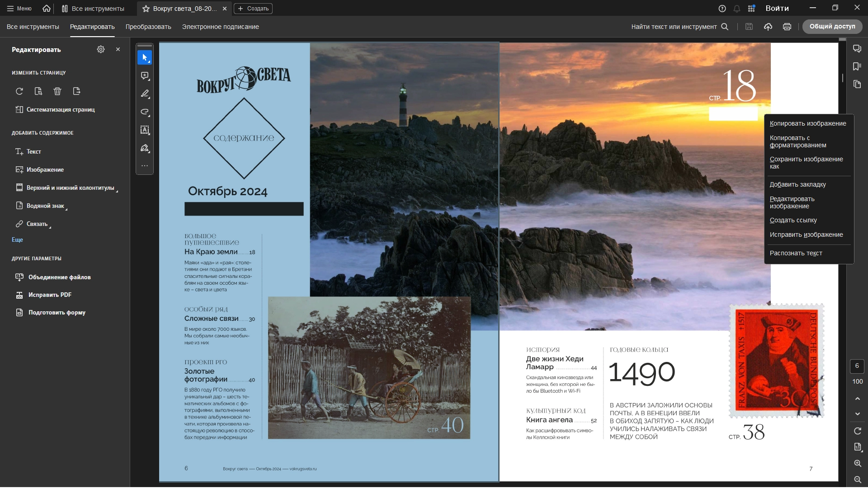Click the print icon
The image size is (868, 488).
pos(787,27)
